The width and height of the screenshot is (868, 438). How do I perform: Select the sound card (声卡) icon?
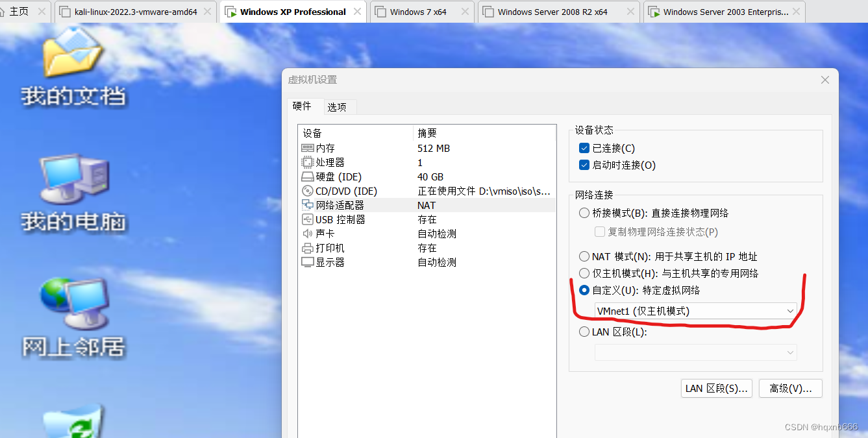pos(308,234)
